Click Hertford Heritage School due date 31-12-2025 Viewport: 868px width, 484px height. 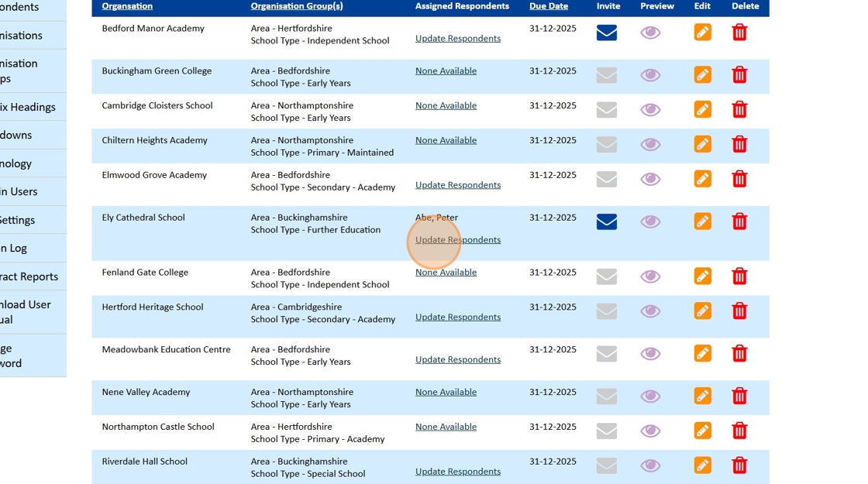pos(553,307)
